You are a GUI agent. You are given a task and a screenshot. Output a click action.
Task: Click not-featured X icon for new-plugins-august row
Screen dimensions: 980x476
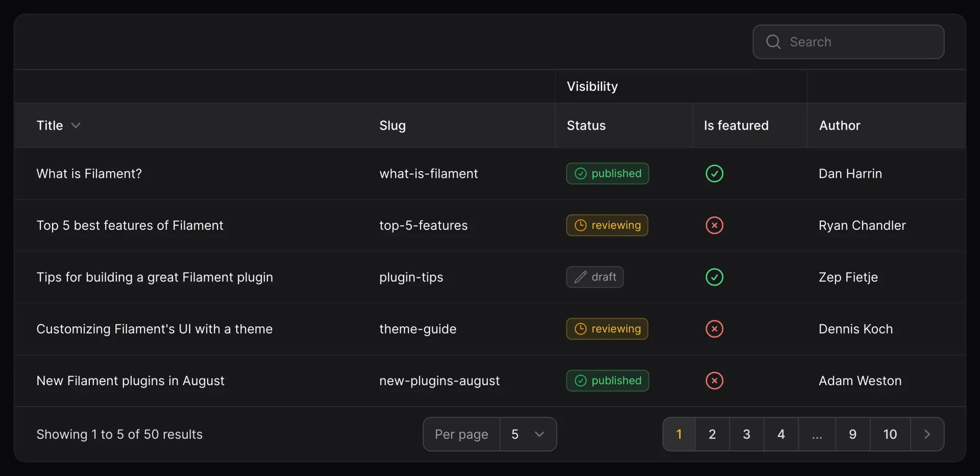714,380
